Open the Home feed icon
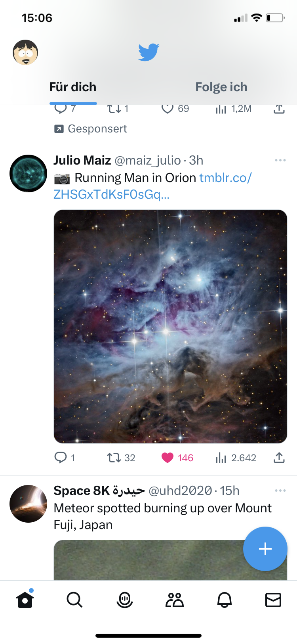The image size is (297, 644). pos(25,600)
